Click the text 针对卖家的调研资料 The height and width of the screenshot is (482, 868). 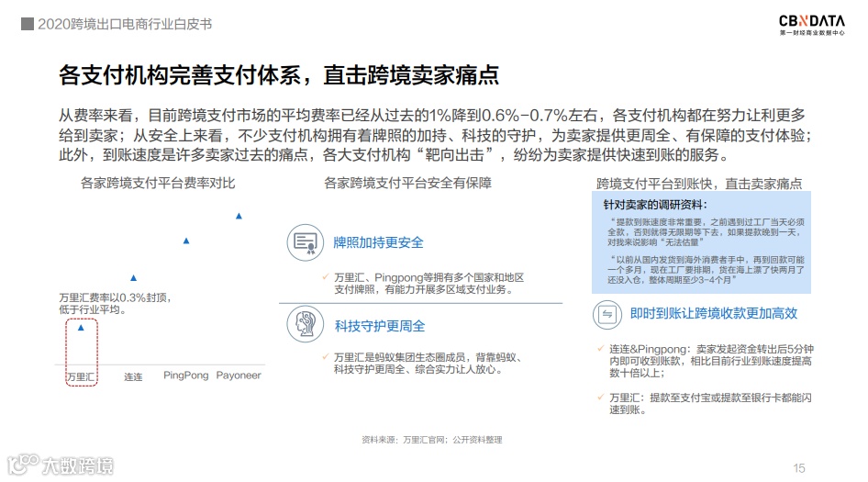tap(655, 205)
